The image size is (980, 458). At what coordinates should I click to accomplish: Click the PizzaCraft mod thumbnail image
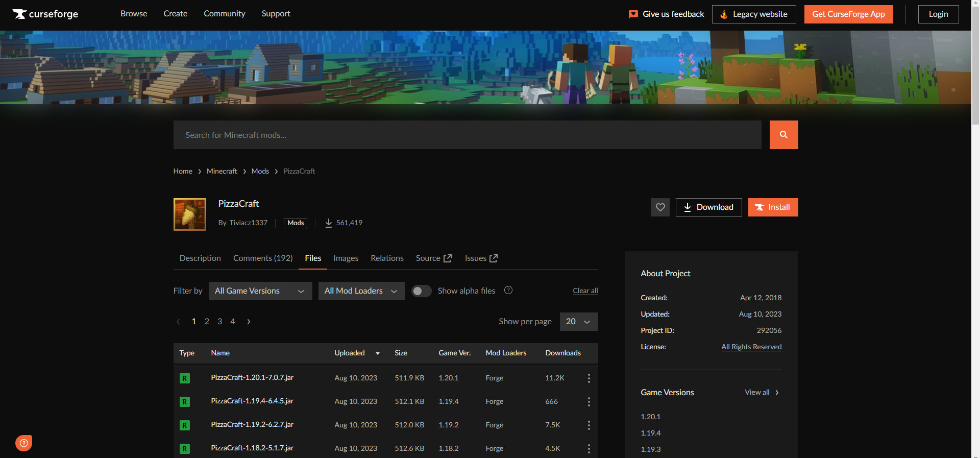coord(190,214)
